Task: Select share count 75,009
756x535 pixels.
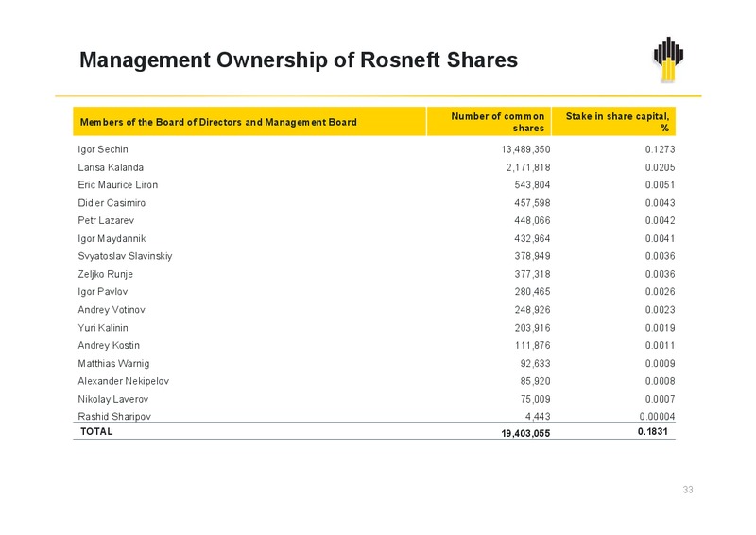Action: click(x=535, y=399)
